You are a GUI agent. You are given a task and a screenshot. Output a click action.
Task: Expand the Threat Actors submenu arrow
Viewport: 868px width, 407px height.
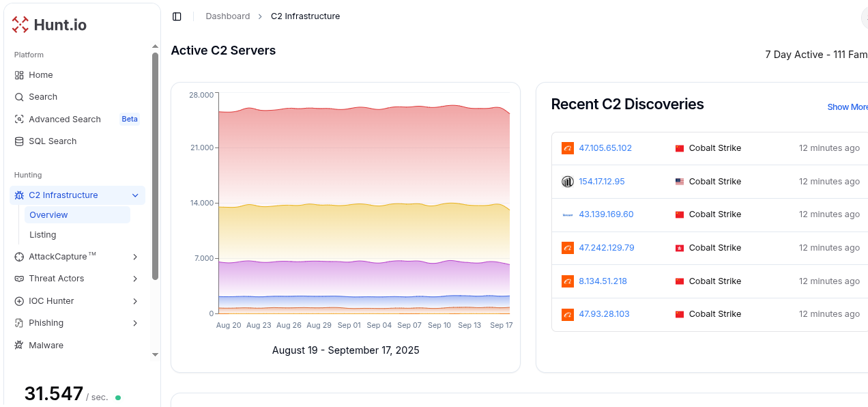coord(135,279)
